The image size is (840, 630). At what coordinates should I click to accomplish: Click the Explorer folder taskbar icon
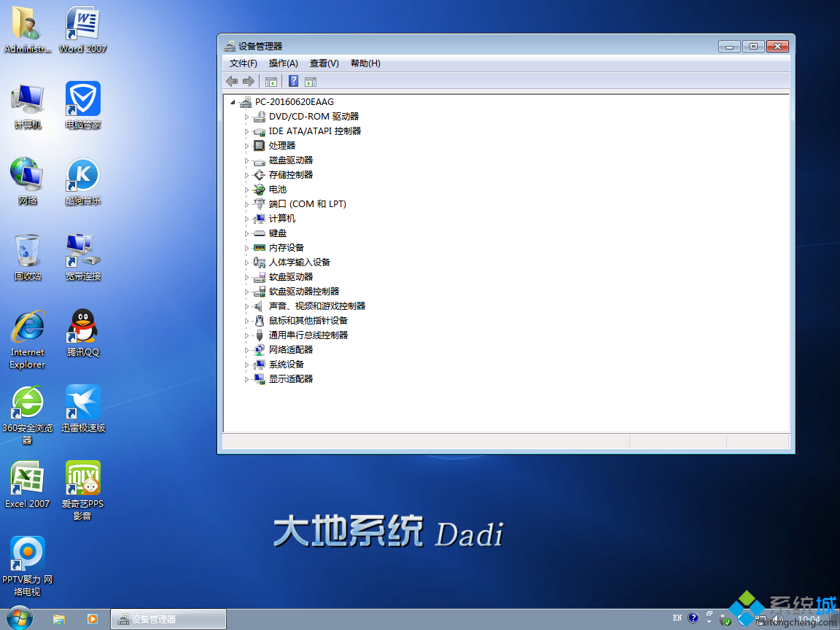click(59, 619)
